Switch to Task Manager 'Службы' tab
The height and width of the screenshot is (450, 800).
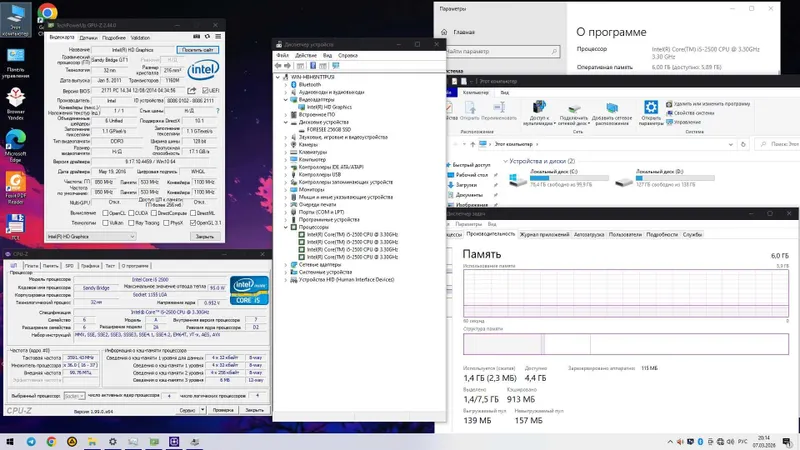[x=692, y=235]
